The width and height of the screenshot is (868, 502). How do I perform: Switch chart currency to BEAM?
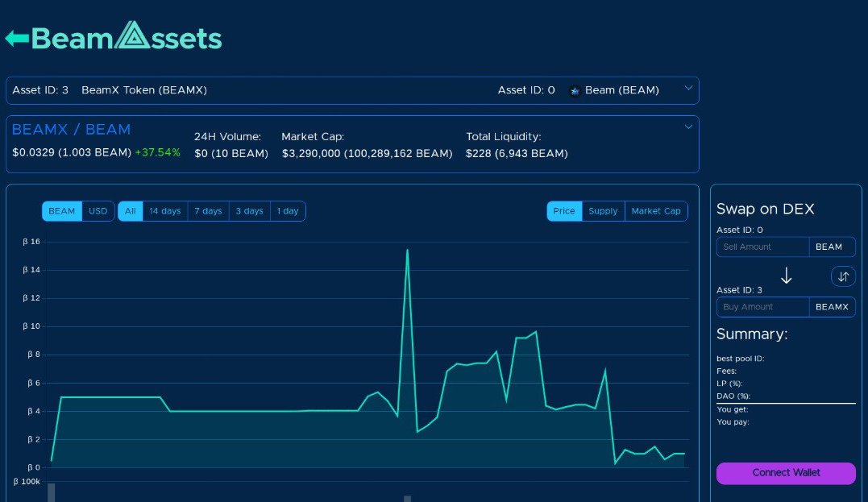coord(61,211)
